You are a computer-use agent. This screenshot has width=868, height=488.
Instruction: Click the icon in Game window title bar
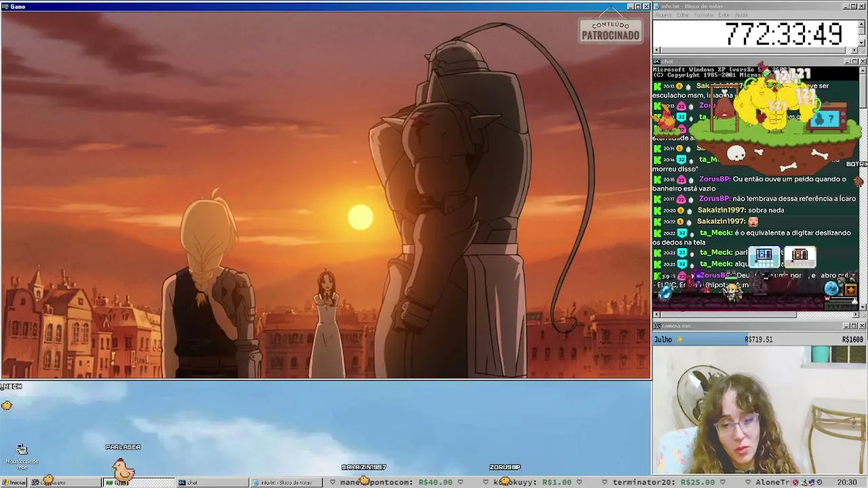(5, 6)
